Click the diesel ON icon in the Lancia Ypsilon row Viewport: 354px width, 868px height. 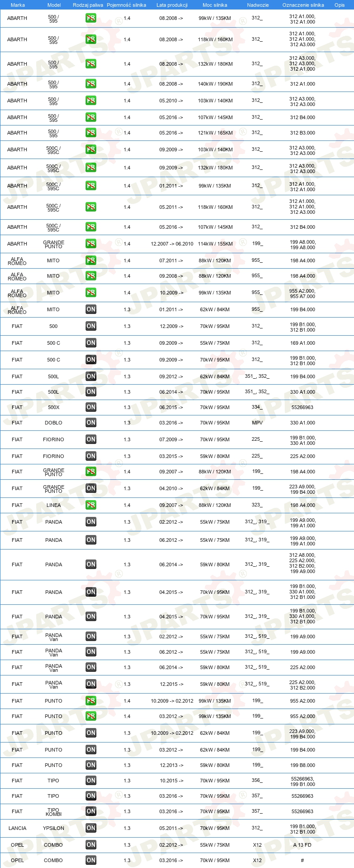coord(91,828)
